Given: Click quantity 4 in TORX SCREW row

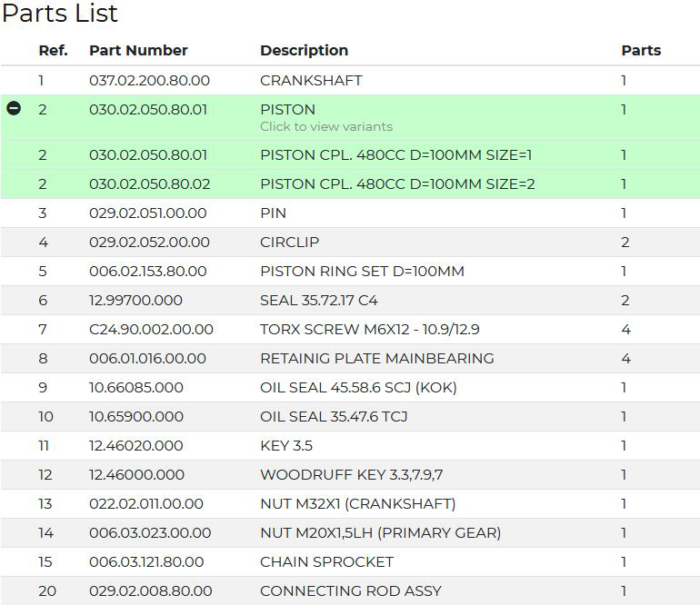Looking at the screenshot, I should [x=625, y=329].
